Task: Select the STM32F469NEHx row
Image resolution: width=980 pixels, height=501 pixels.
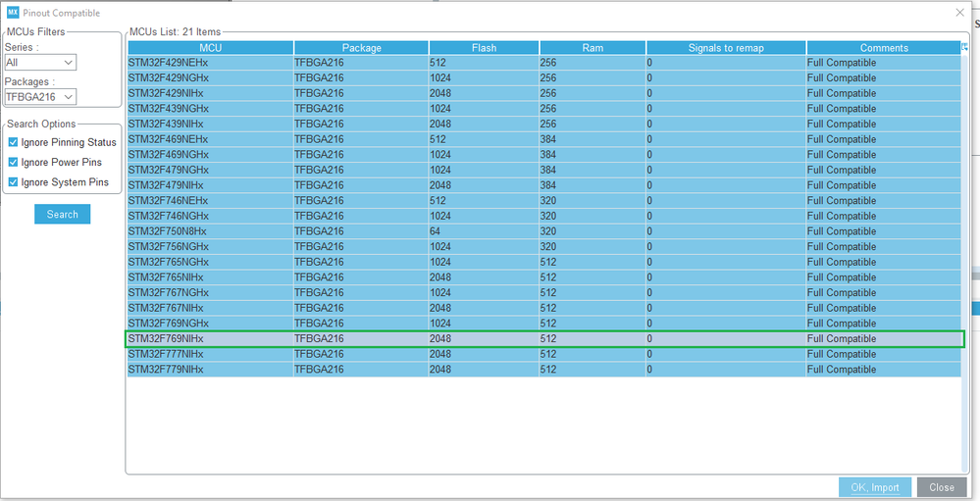Action: coord(544,139)
